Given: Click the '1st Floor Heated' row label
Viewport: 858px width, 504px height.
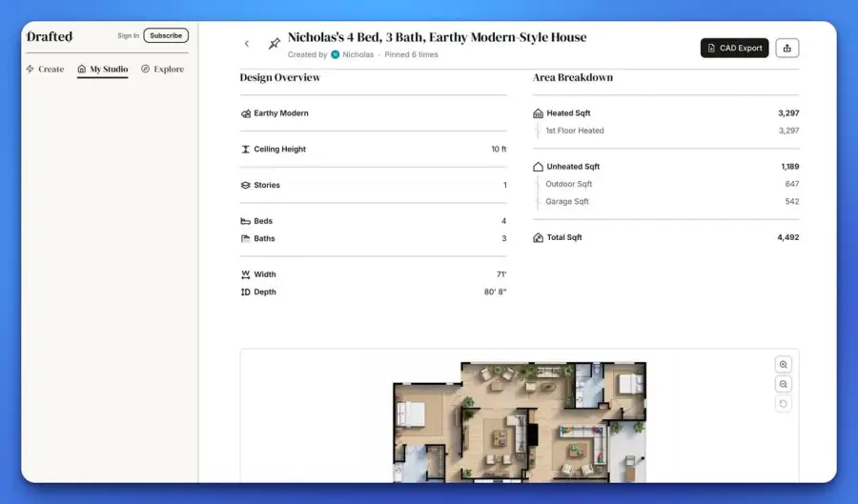Looking at the screenshot, I should pos(575,131).
